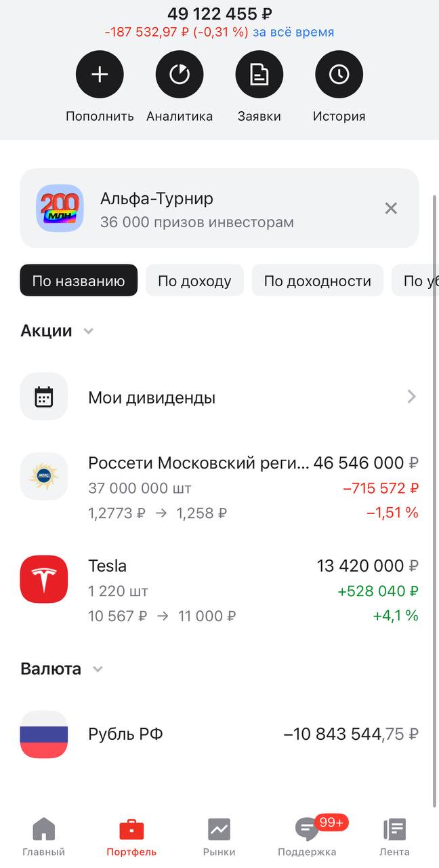Open Рубль РФ currency flag icon
Viewport: 439px width, 868px height.
pos(44,734)
